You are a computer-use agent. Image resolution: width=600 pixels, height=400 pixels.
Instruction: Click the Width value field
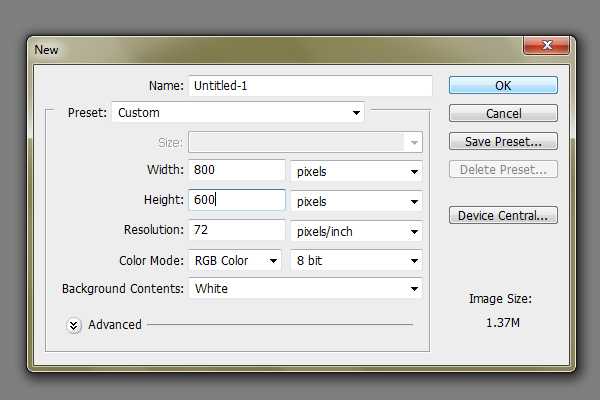(x=237, y=171)
